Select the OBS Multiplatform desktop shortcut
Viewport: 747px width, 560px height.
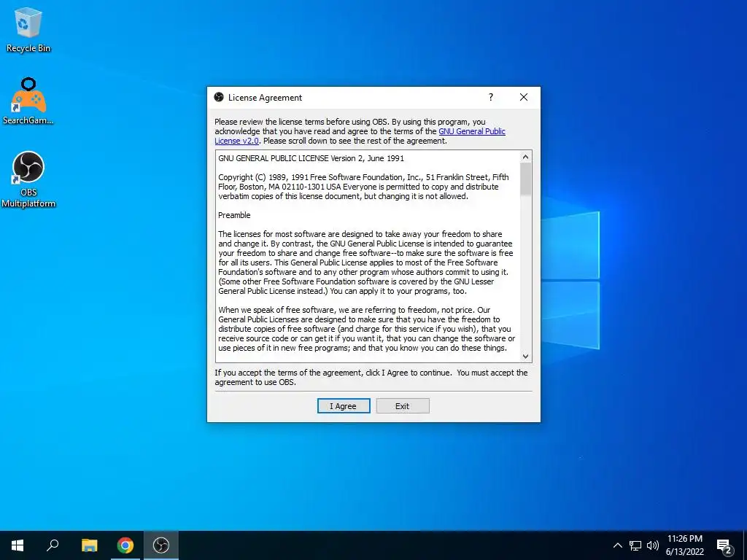[x=28, y=179]
